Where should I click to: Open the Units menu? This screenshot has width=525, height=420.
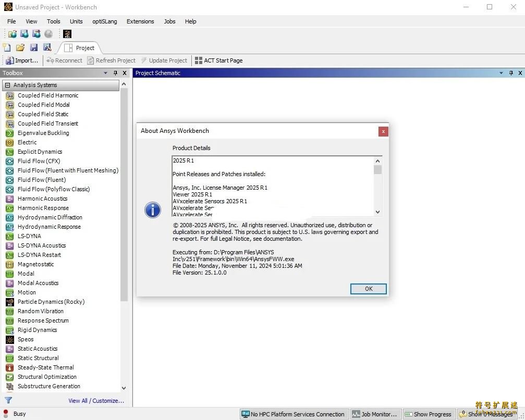[x=76, y=21]
